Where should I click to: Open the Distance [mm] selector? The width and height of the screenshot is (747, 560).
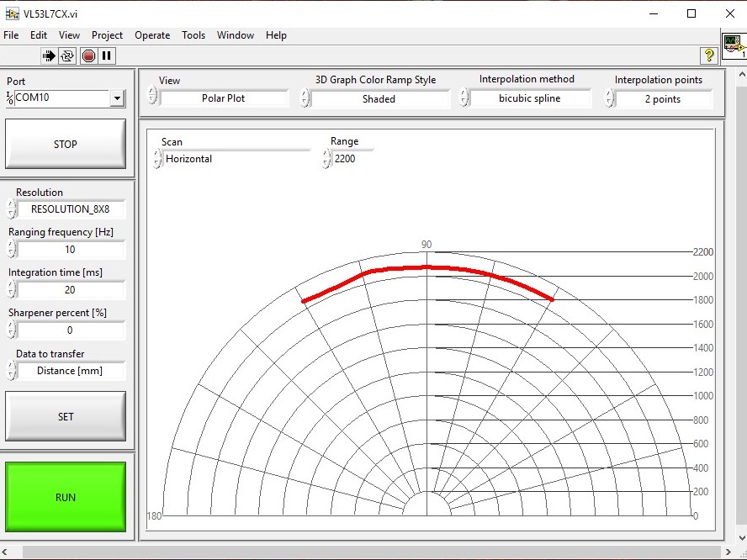(x=71, y=371)
